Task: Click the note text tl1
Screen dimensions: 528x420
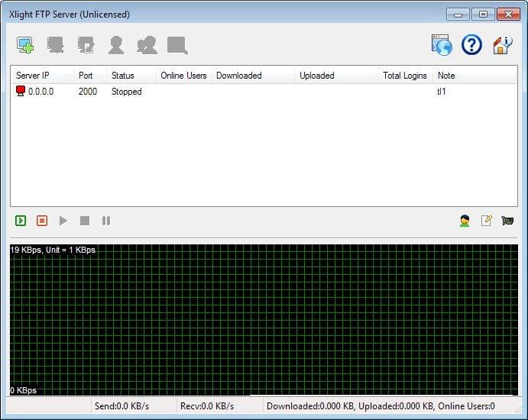Action: 442,92
